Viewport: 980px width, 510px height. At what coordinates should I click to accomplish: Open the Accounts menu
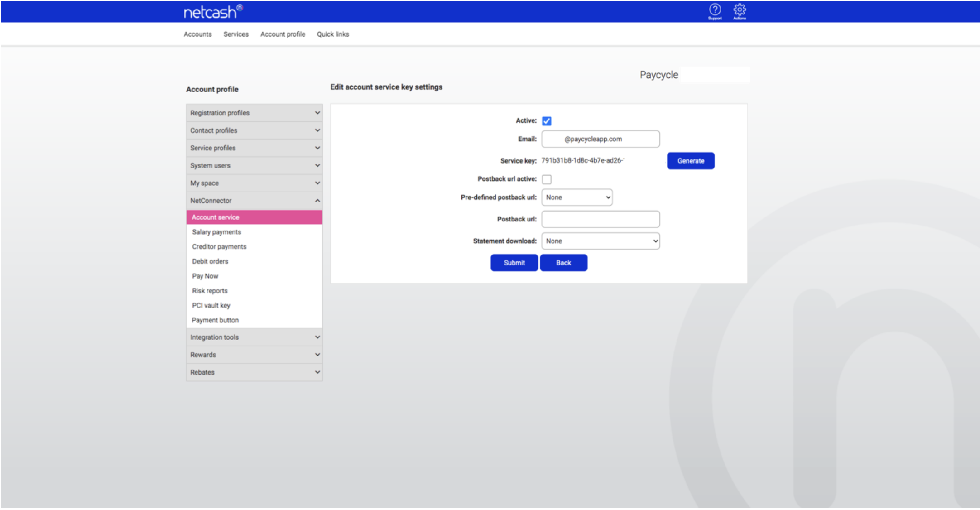pos(197,34)
